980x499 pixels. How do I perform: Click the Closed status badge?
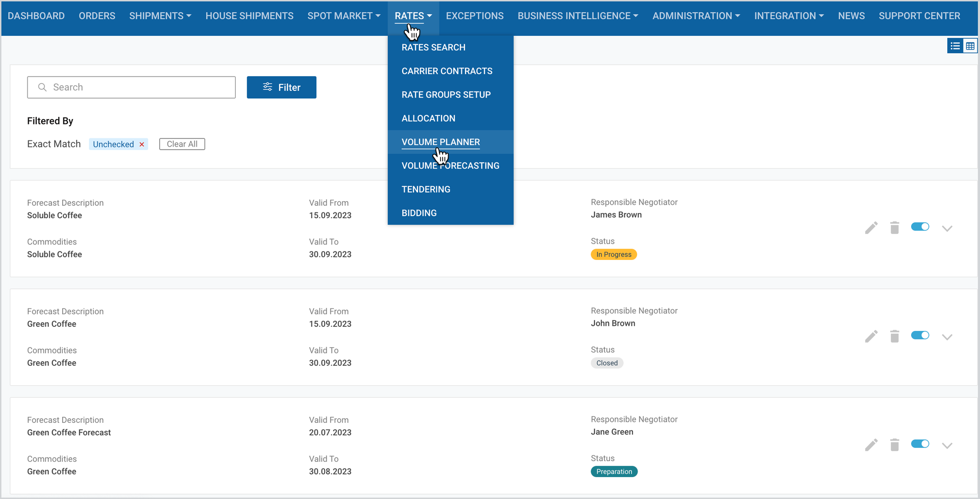click(607, 363)
